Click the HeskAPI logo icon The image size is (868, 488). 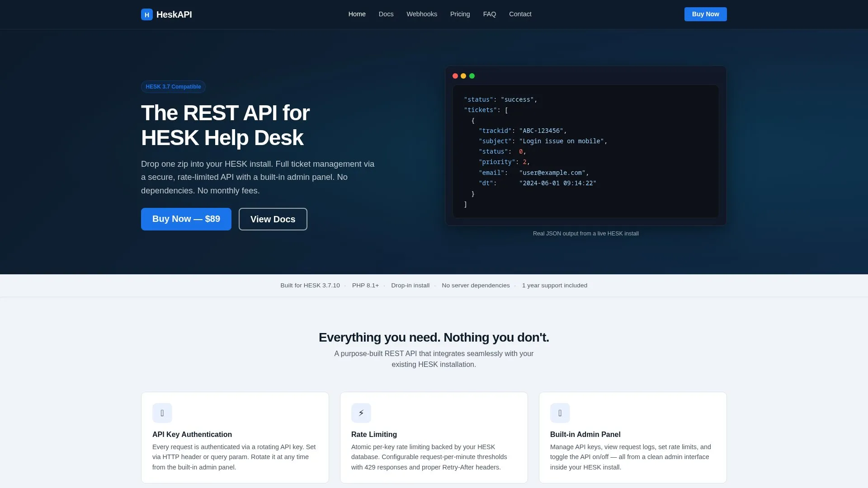(x=146, y=14)
